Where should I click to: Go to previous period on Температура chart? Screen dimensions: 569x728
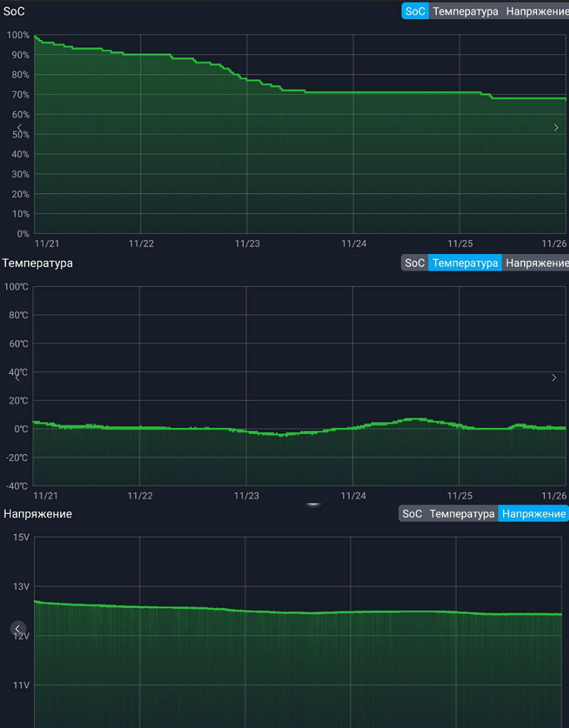pos(18,378)
